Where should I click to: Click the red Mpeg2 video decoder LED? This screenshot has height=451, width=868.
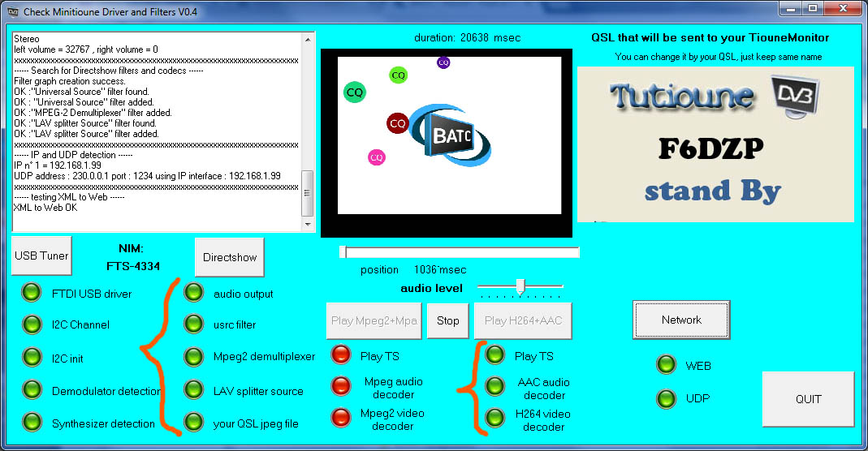[341, 418]
